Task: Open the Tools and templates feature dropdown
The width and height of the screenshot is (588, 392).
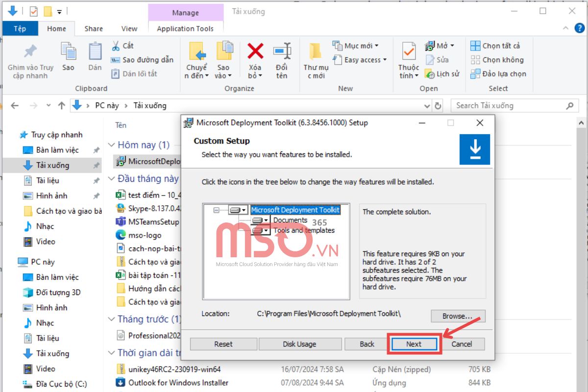Action: [261, 230]
